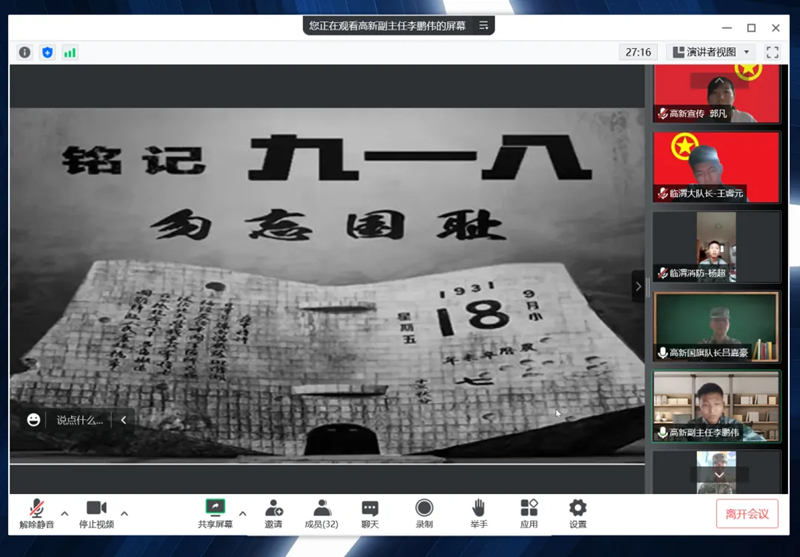The height and width of the screenshot is (557, 800).
Task: Open the 邀请 invite icon
Action: (273, 514)
